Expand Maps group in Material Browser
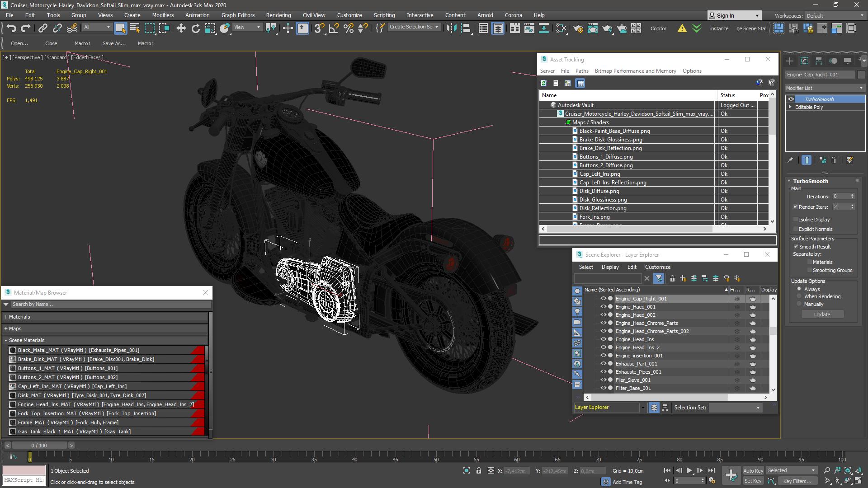 [x=6, y=328]
